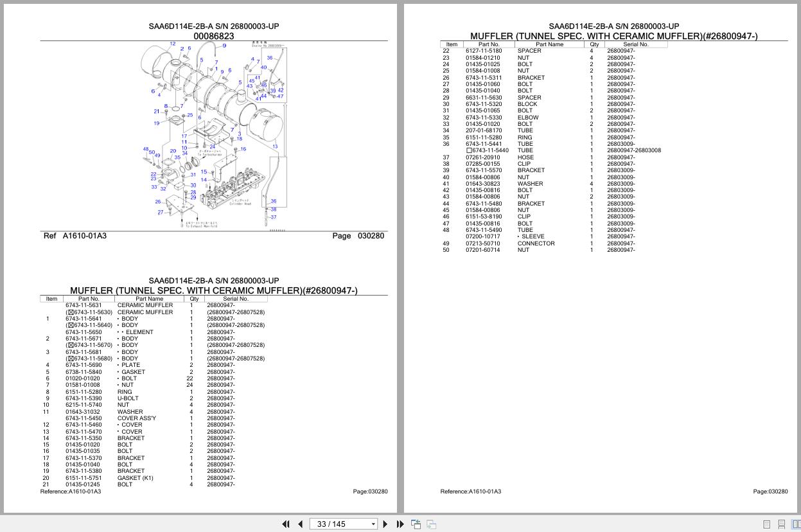This screenshot has height=532, width=801.
Task: Select GASKET (K1) part name
Action: click(135, 478)
